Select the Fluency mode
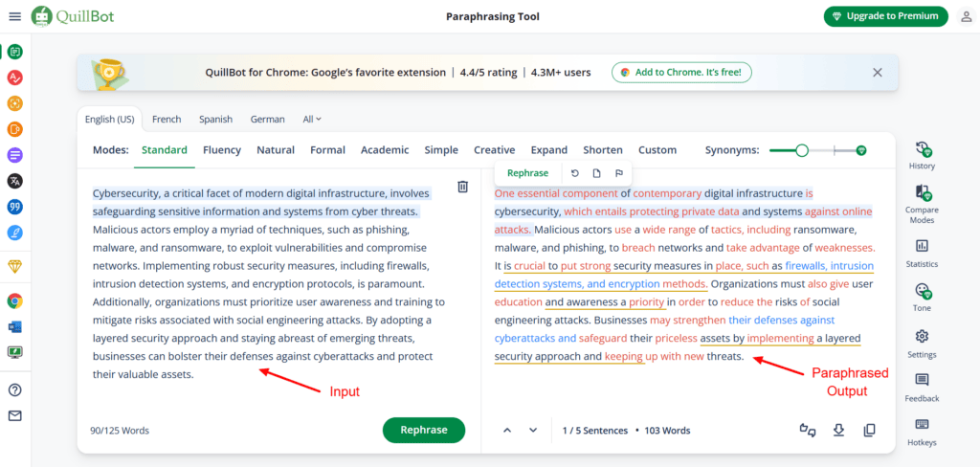 click(x=222, y=150)
